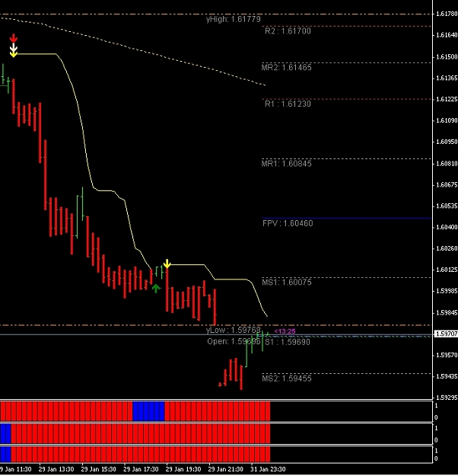This screenshot has height=476, width=458.
Task: Click the blue segment in first indicator bar
Action: click(148, 411)
